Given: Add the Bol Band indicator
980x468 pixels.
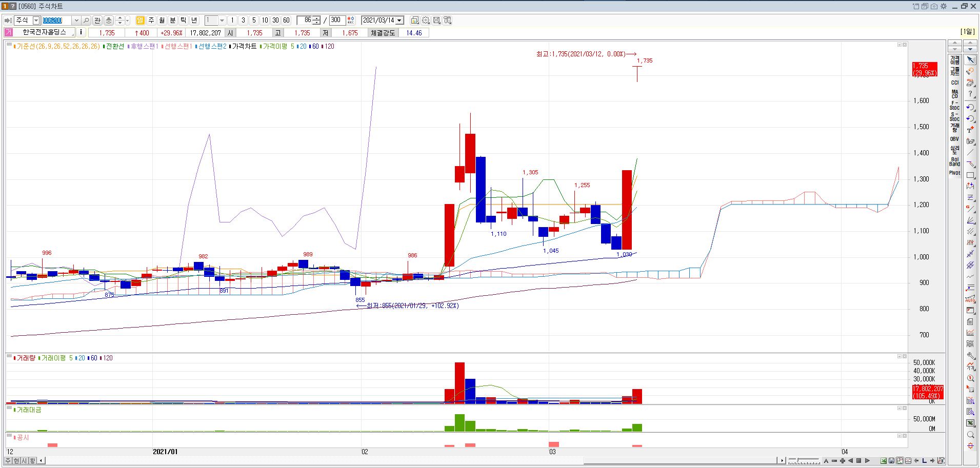Looking at the screenshot, I should tap(954, 161).
